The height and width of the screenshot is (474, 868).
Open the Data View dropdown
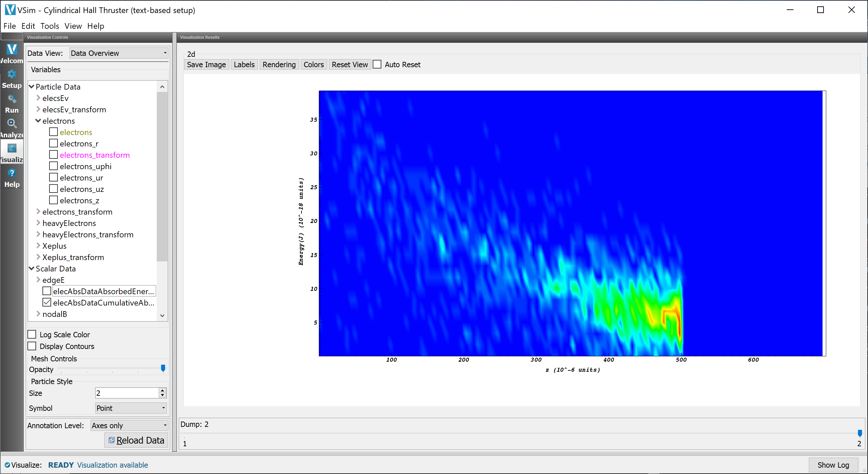click(118, 53)
